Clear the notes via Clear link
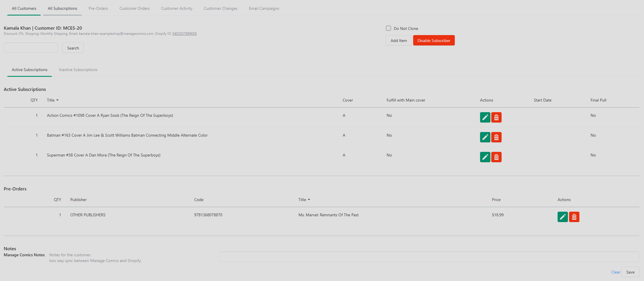This screenshot has height=281, width=644. (x=616, y=272)
